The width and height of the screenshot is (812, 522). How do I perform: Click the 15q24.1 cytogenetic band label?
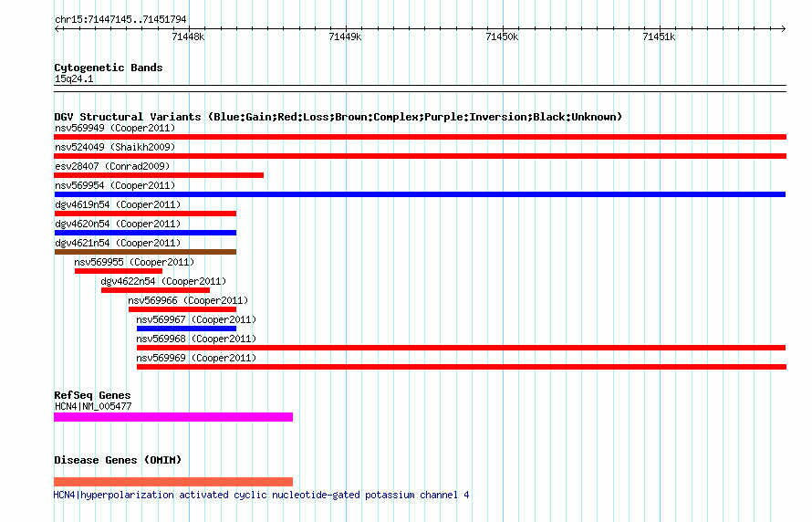(x=74, y=78)
